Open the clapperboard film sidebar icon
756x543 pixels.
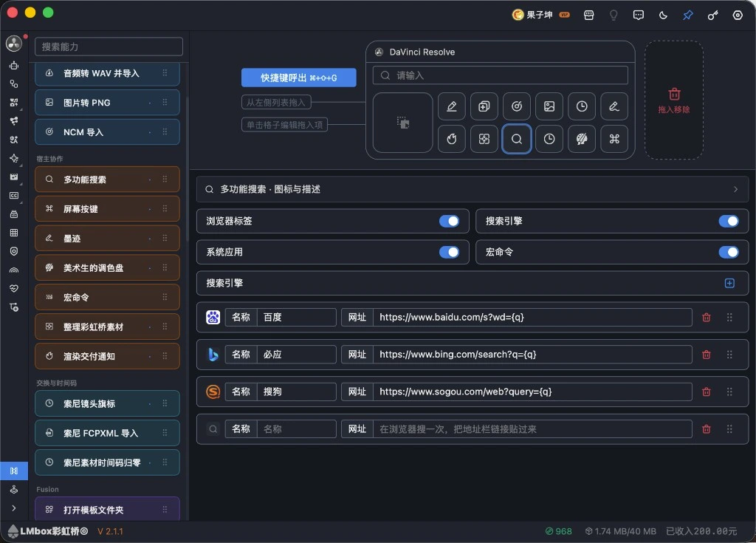[x=14, y=177]
